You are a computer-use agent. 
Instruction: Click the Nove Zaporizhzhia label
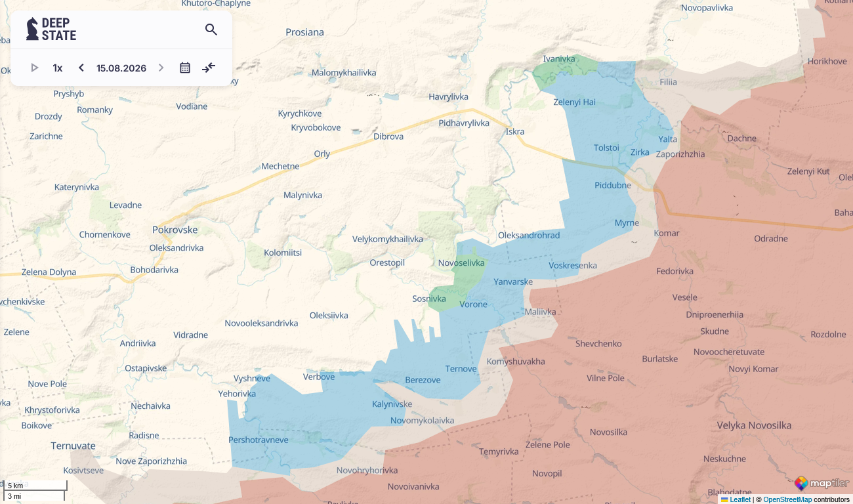[151, 461]
